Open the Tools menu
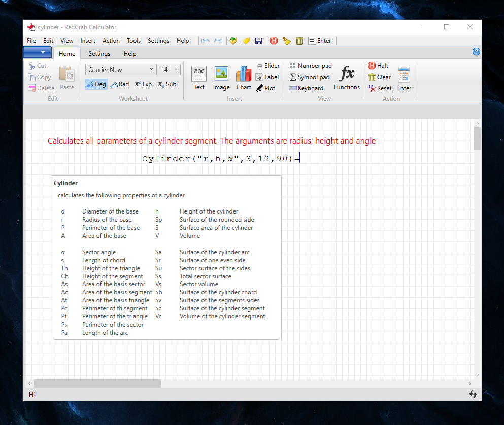504x425 pixels. (x=133, y=41)
